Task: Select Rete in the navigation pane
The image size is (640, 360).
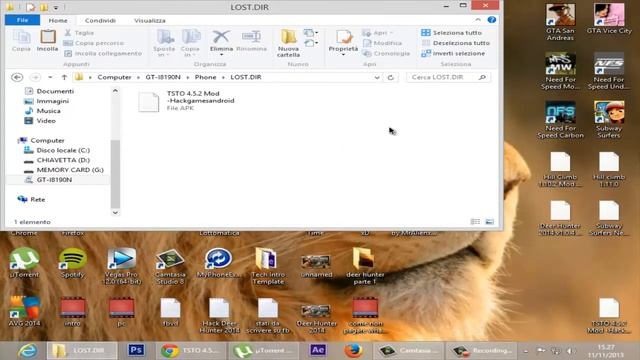Action: pyautogui.click(x=31, y=200)
